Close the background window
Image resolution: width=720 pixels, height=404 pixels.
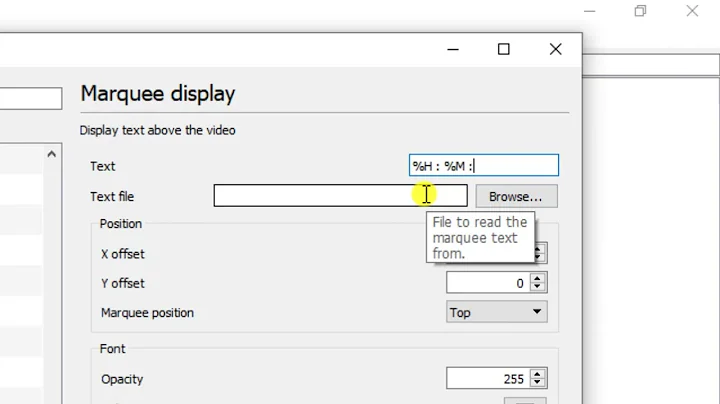click(x=692, y=11)
